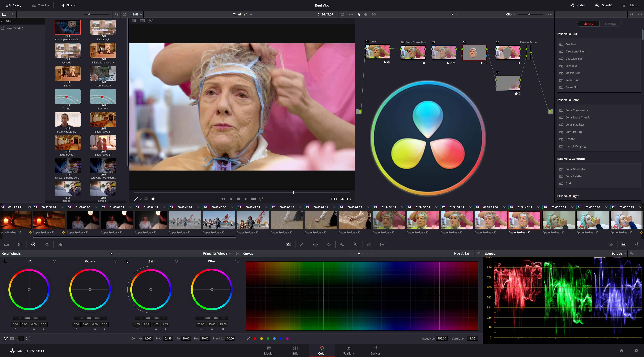Open the viewer eyedropper options dropdown
The height and width of the screenshot is (357, 644).
click(x=141, y=199)
